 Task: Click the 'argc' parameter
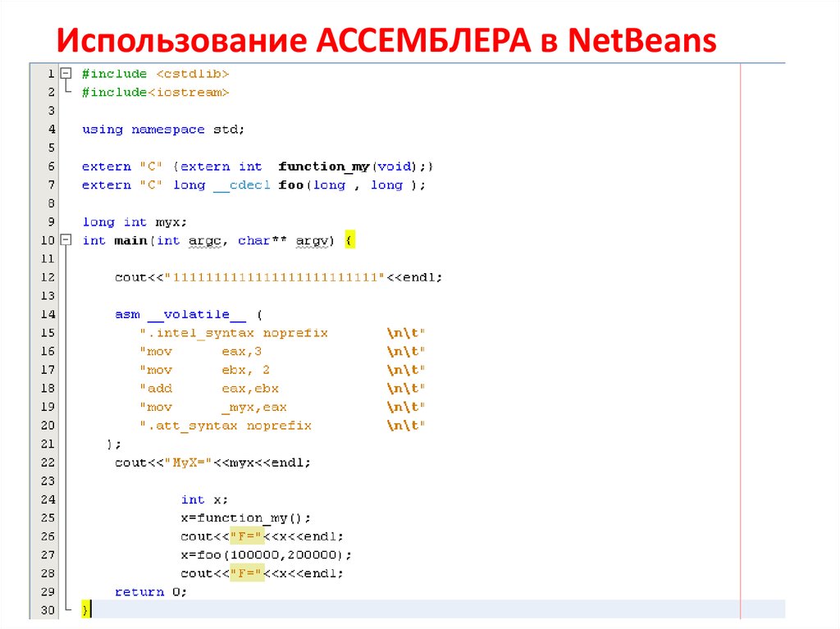[x=204, y=241]
